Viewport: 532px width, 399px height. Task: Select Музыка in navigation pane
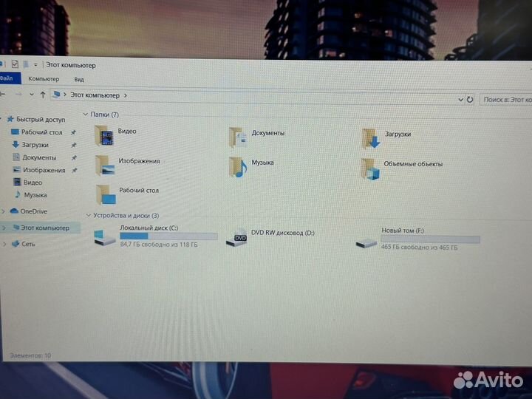pos(35,195)
